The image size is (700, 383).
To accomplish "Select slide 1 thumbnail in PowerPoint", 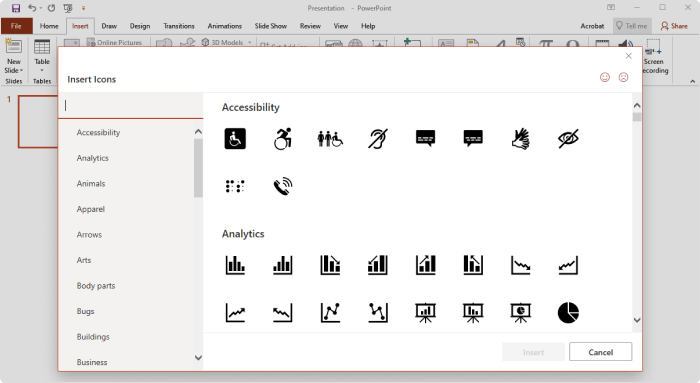I will 38,121.
